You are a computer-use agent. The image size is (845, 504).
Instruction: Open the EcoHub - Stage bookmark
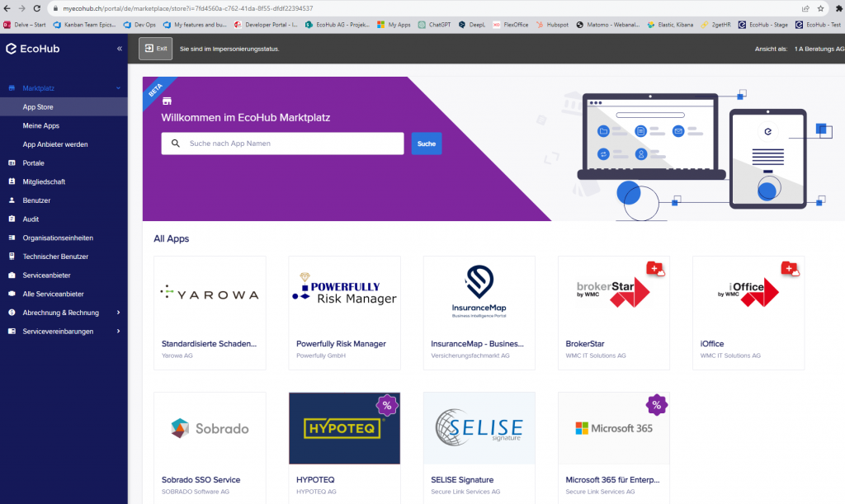[763, 25]
